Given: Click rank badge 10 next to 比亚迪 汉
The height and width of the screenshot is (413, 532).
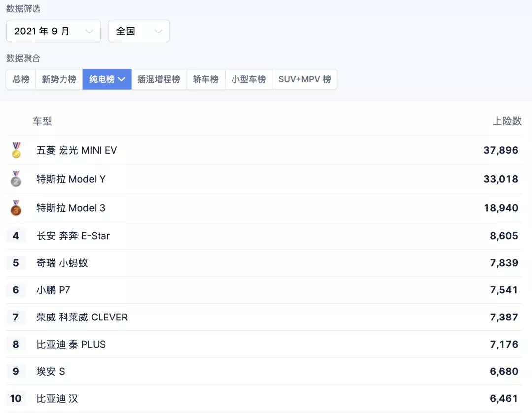Looking at the screenshot, I should click(16, 398).
